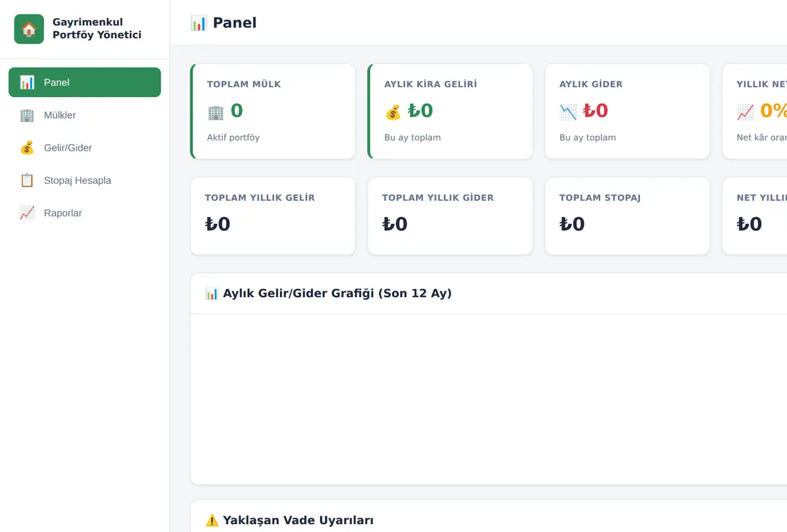
Task: Select Stopaj Hesapla in the sidebar
Action: click(85, 180)
